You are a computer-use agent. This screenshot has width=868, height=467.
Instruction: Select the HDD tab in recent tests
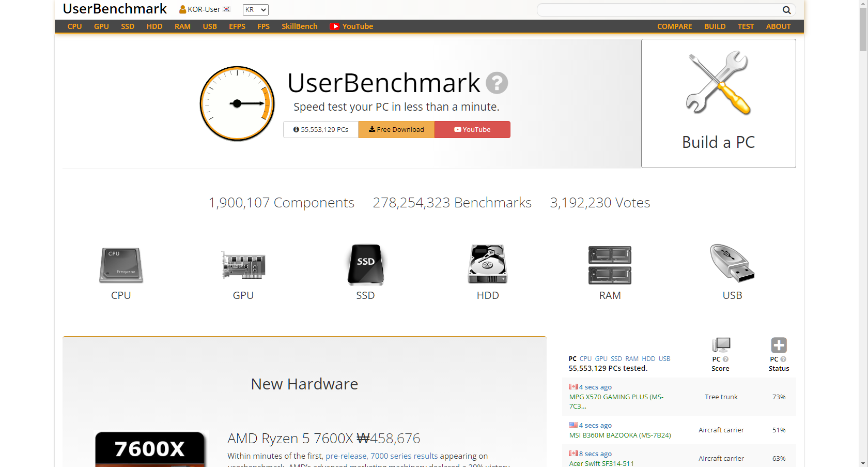[x=648, y=358]
